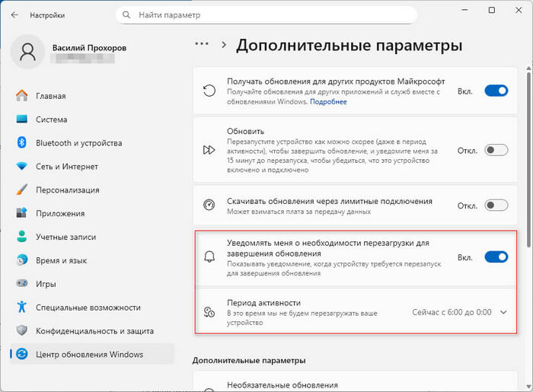Expand the Период активности chevron
533x392 pixels.
(503, 312)
